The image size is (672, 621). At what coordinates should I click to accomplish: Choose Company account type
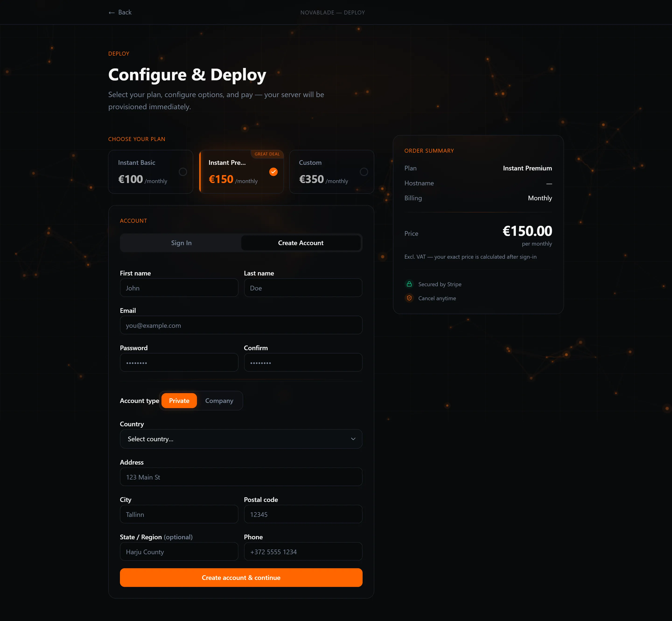(x=219, y=401)
